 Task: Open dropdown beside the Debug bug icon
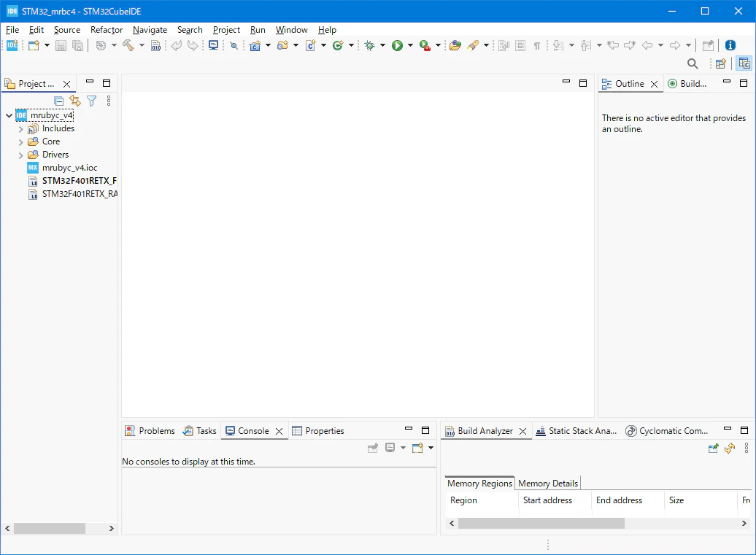(x=383, y=45)
